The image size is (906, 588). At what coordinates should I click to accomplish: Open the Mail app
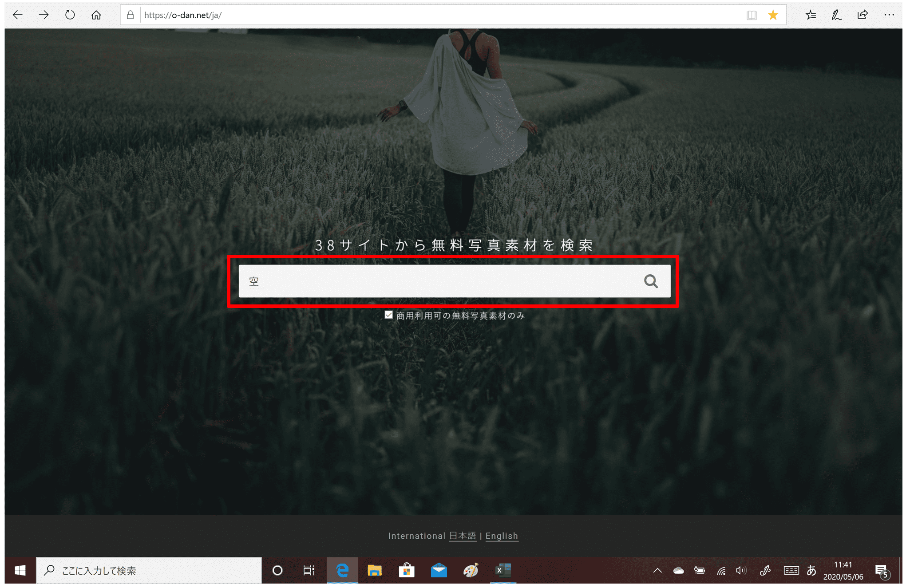click(x=439, y=570)
